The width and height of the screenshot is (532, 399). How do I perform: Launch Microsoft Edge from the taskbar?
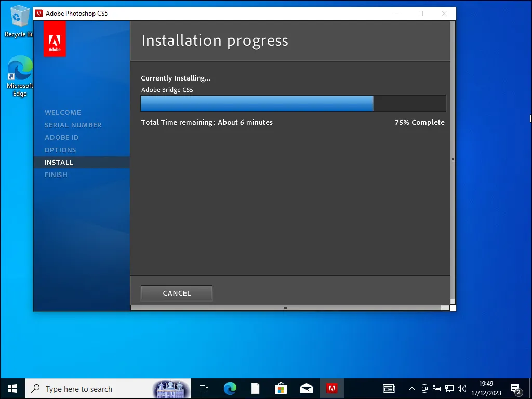click(229, 388)
